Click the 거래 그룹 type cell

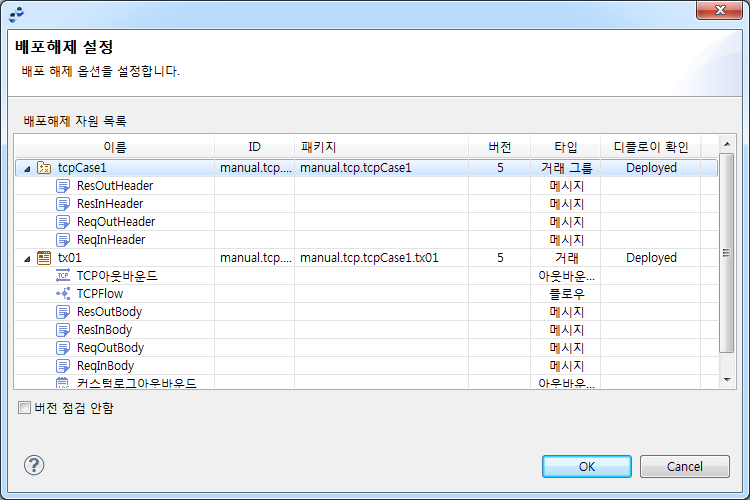coord(566,168)
